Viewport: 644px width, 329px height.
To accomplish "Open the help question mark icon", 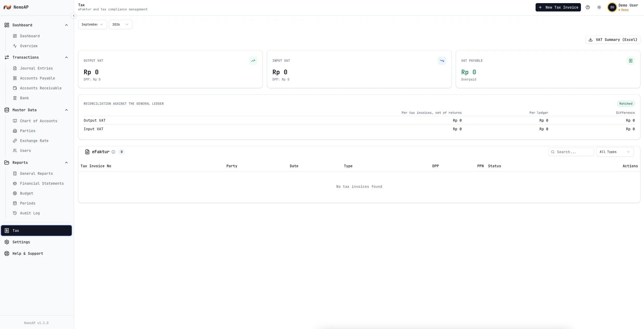I will (588, 7).
